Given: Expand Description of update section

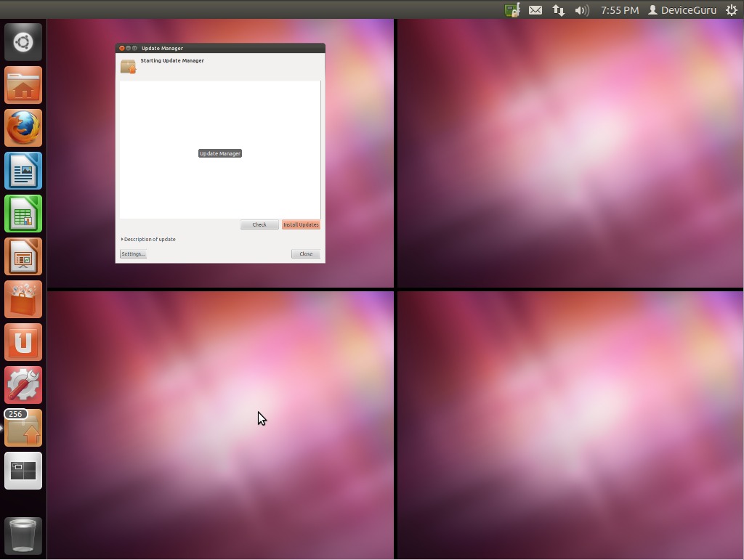Looking at the screenshot, I should (148, 240).
